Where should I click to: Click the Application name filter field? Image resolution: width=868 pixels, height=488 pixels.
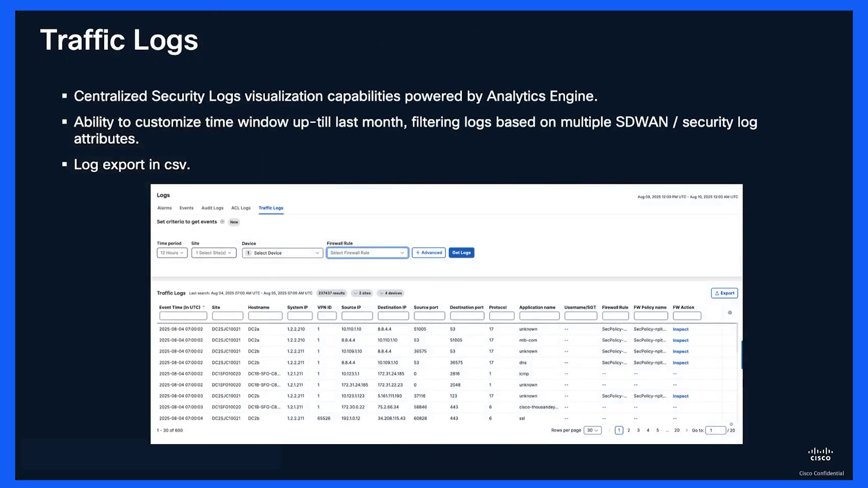point(539,316)
